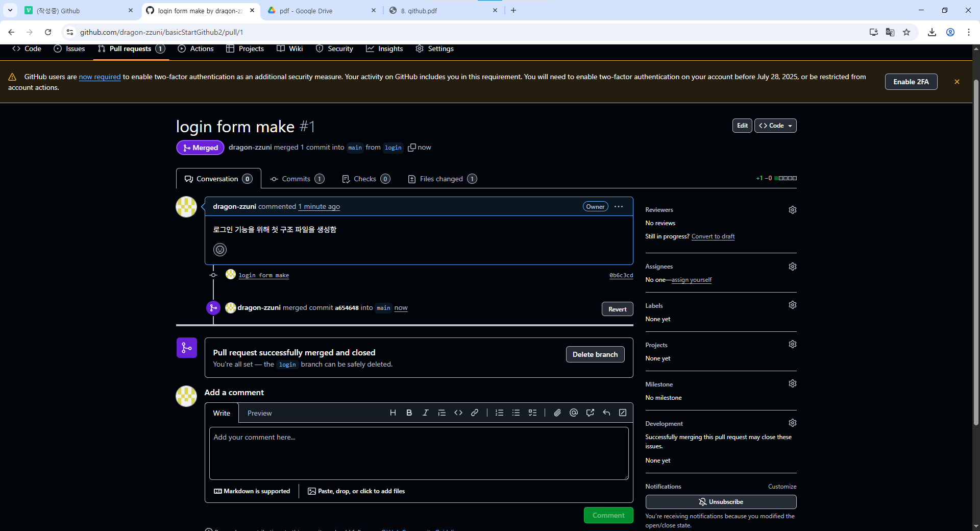The height and width of the screenshot is (531, 980).
Task: Submit with the green Comment button
Action: click(608, 515)
